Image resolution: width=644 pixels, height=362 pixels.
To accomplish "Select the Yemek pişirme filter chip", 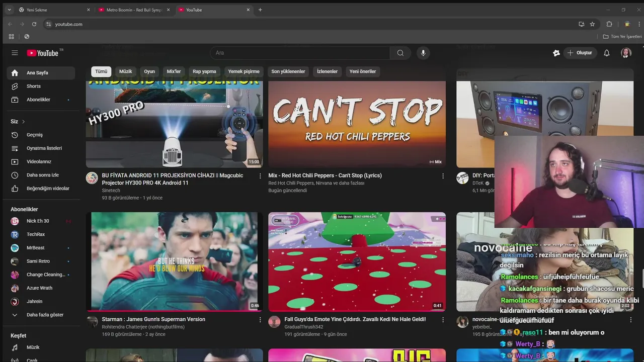I will [x=244, y=71].
